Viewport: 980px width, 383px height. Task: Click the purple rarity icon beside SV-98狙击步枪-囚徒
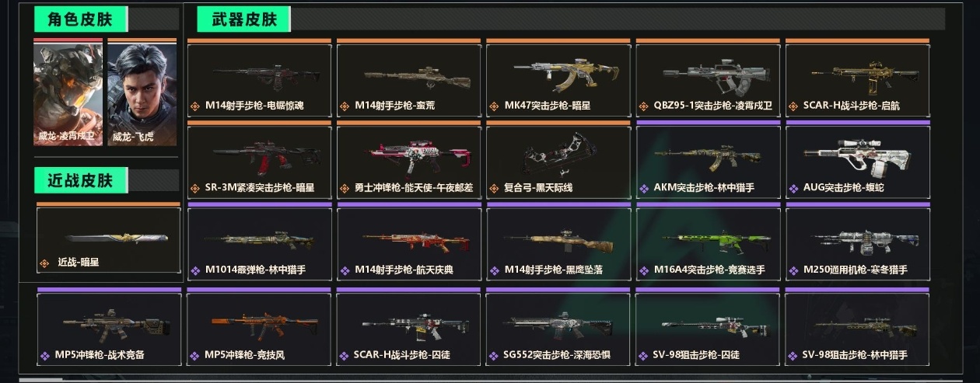pyautogui.click(x=643, y=356)
